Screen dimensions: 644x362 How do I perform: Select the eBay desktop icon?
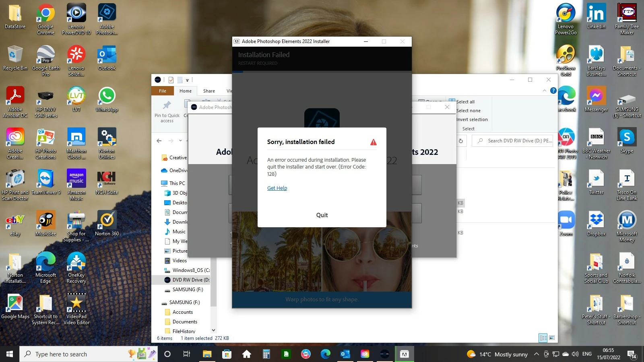coord(15,224)
